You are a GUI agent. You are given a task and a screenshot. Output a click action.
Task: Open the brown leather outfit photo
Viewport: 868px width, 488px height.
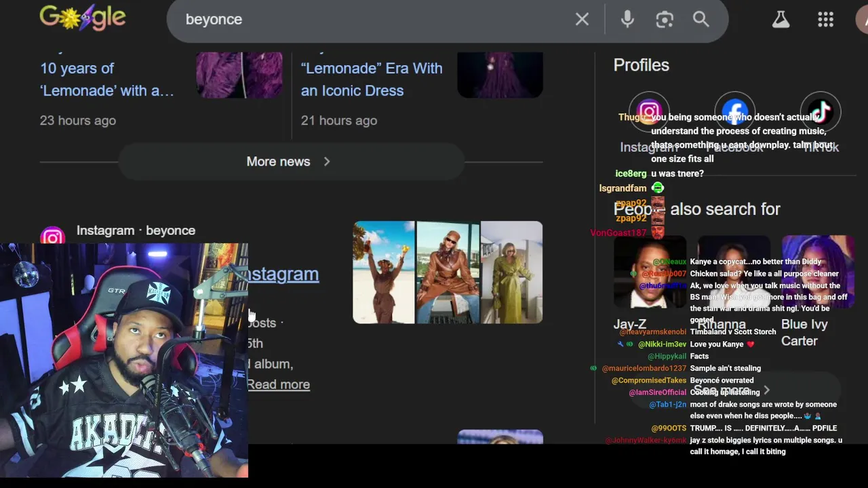click(x=448, y=272)
